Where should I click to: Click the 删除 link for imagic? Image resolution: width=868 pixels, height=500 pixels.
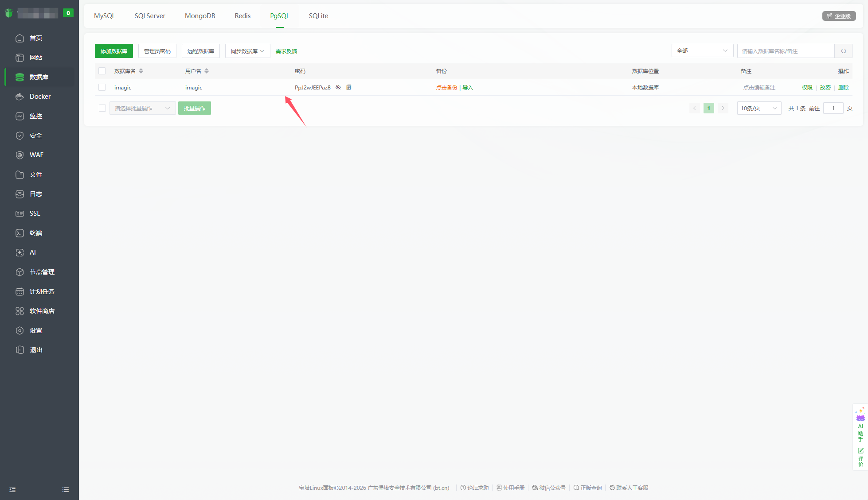pyautogui.click(x=844, y=88)
